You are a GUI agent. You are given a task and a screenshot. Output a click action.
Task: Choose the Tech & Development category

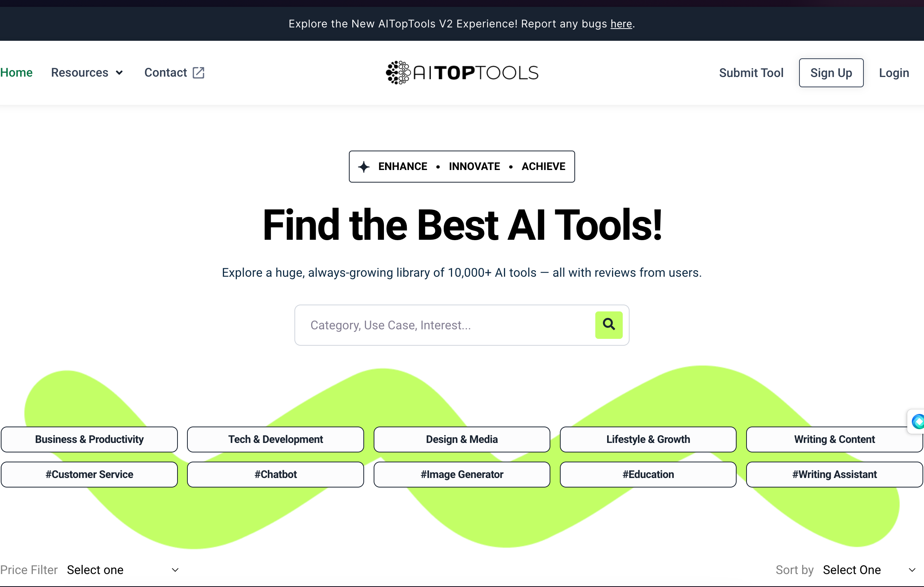click(x=275, y=439)
